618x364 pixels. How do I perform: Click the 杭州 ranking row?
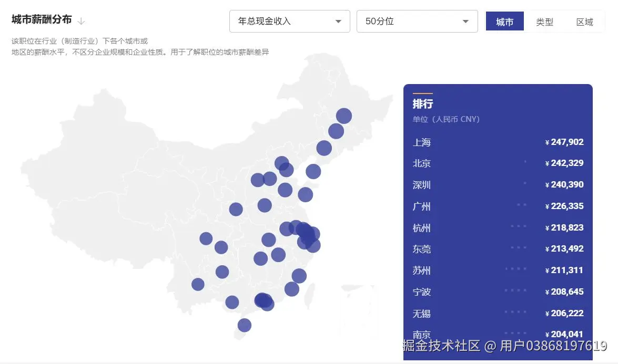click(x=498, y=227)
